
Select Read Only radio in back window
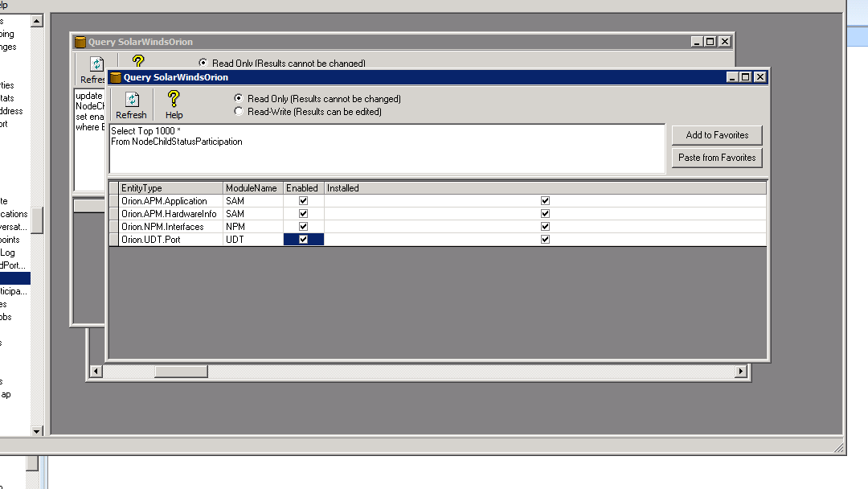pyautogui.click(x=203, y=63)
